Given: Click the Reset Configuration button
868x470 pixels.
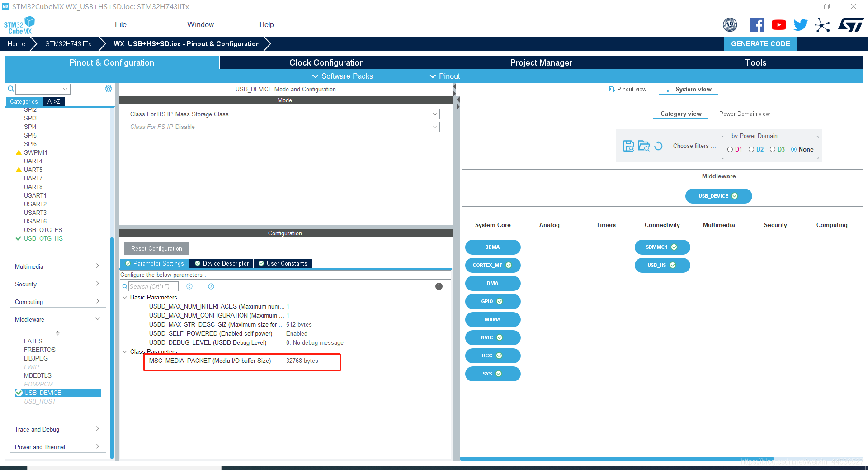Looking at the screenshot, I should coord(156,248).
